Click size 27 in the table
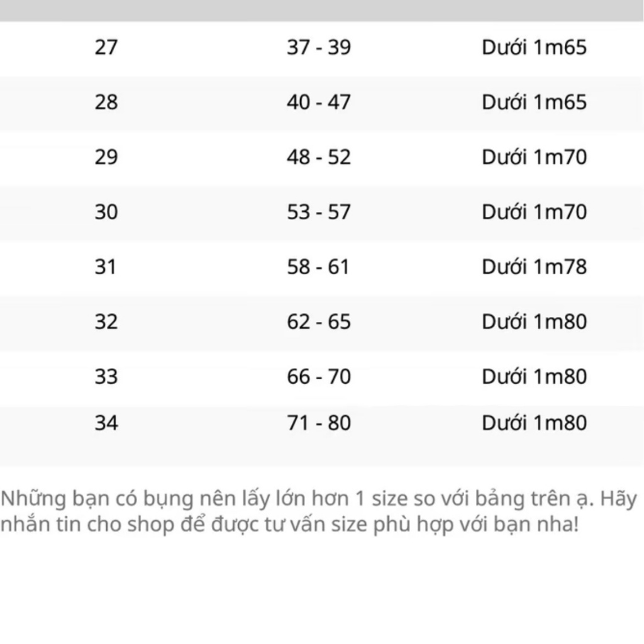Screen dimensions: 644x644 click(106, 47)
